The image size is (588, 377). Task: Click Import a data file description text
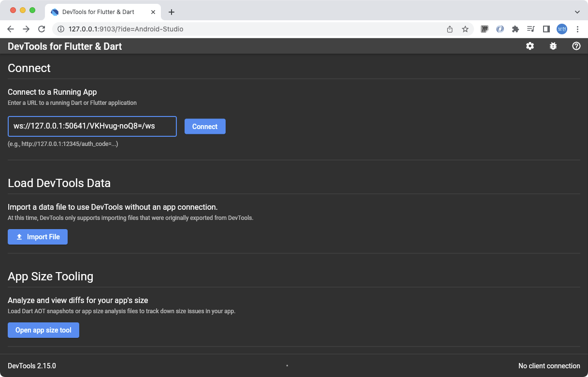point(113,207)
